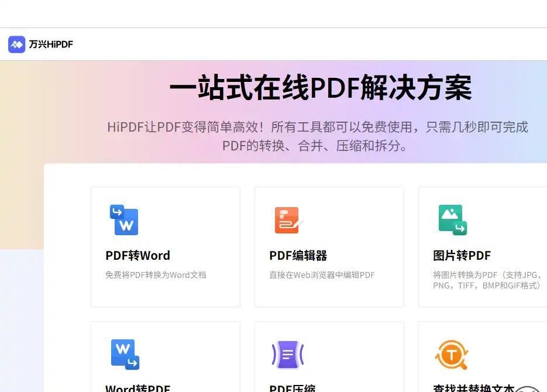Select the text 免费将PDF转换为Word文档
547x392 pixels.
[156, 275]
